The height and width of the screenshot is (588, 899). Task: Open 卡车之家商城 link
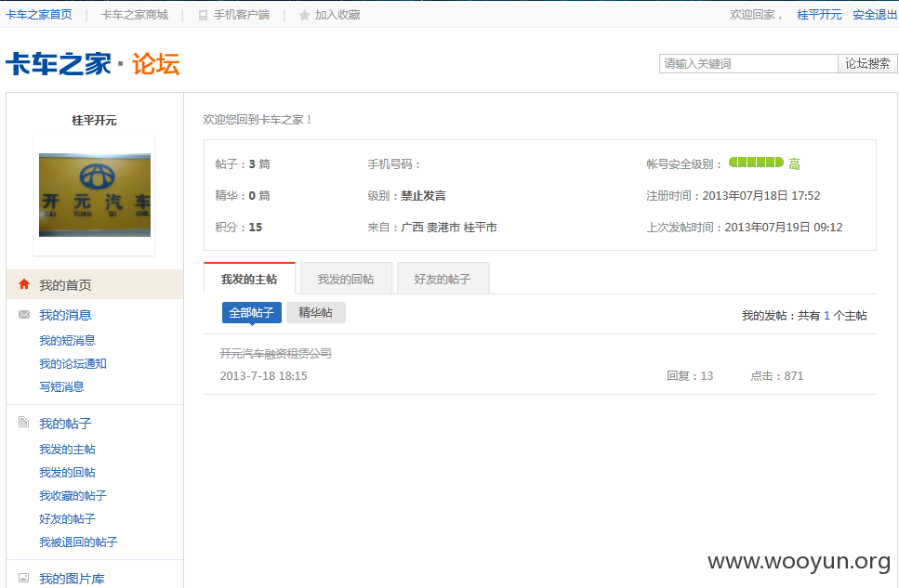pos(135,15)
